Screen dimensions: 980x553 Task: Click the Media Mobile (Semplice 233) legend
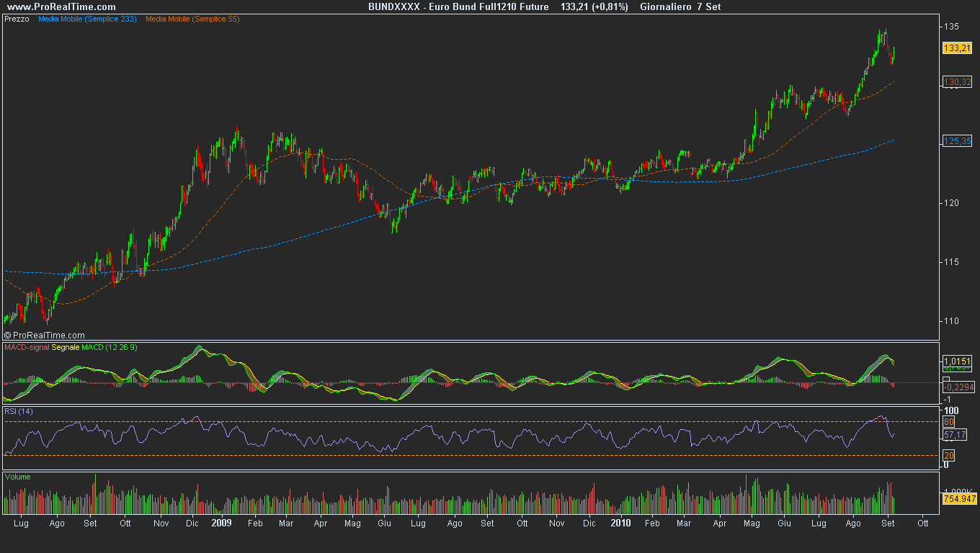coord(87,19)
